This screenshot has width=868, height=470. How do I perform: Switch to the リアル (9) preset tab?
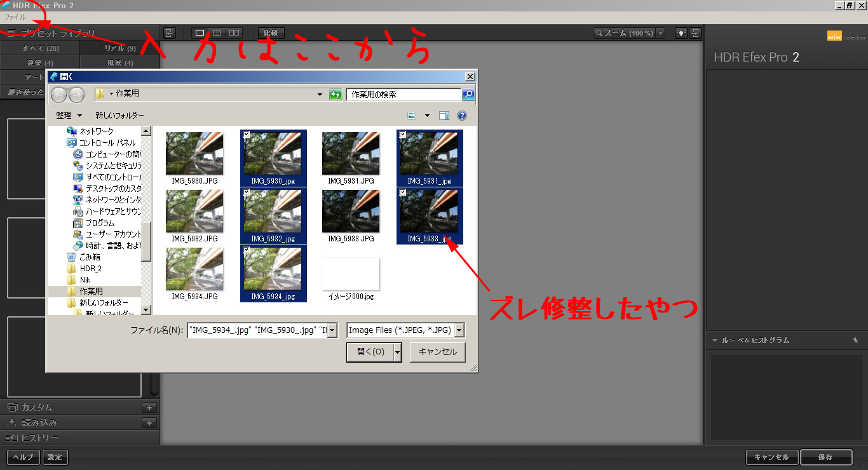coord(119,48)
